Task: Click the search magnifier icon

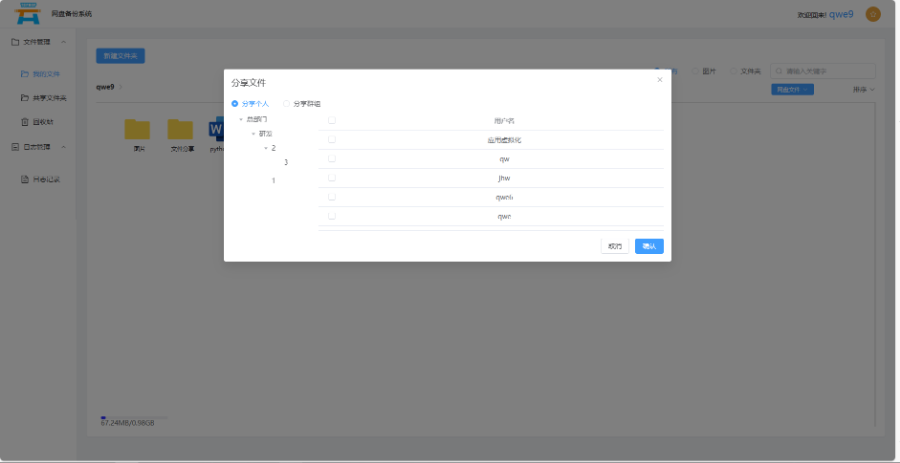Action: 779,71
